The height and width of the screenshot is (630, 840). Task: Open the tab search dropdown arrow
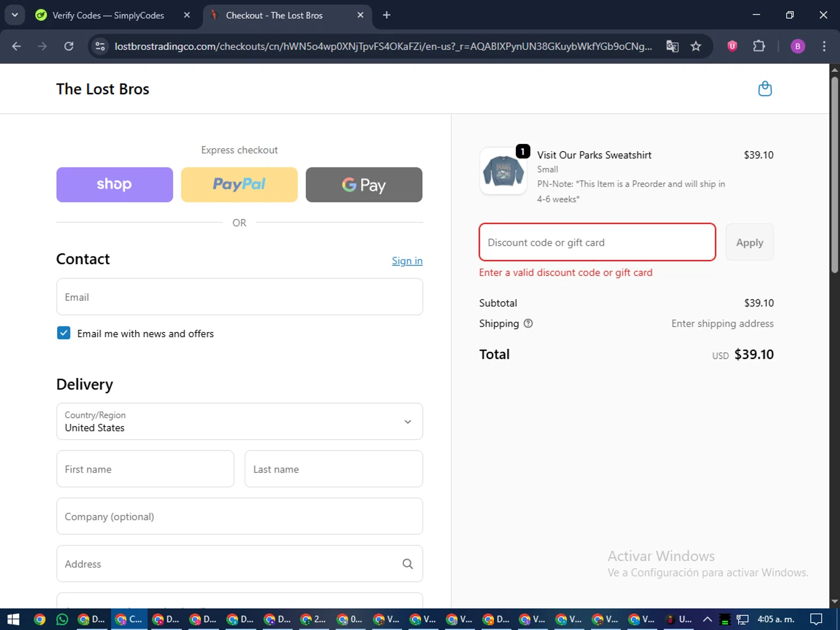click(15, 15)
